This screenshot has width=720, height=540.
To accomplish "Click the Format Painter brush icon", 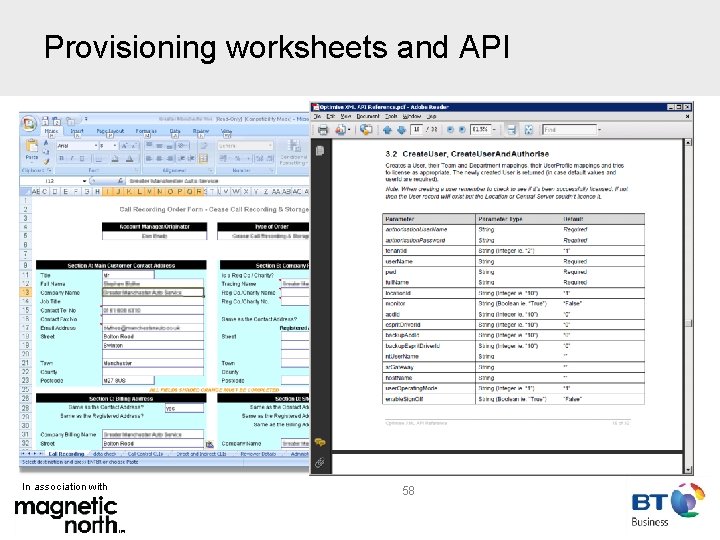I will (46, 161).
